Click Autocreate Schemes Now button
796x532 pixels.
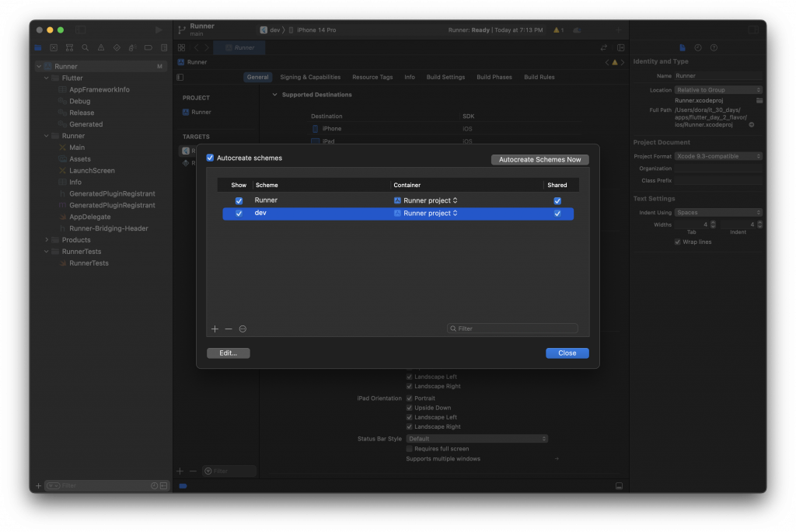(x=539, y=159)
